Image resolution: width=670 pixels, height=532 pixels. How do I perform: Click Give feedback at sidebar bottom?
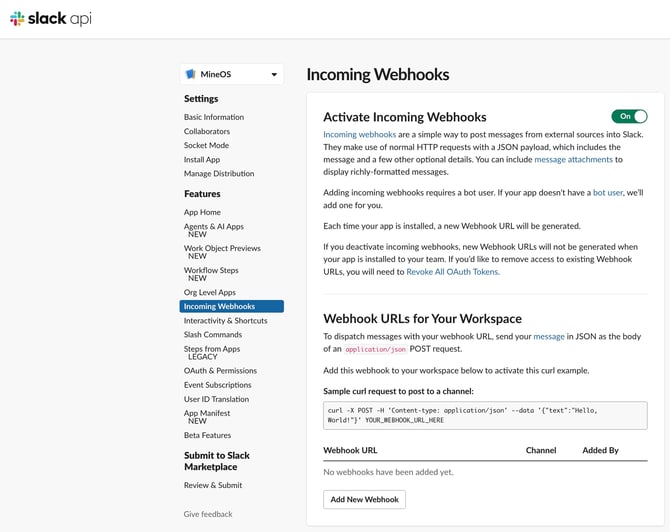pos(208,514)
